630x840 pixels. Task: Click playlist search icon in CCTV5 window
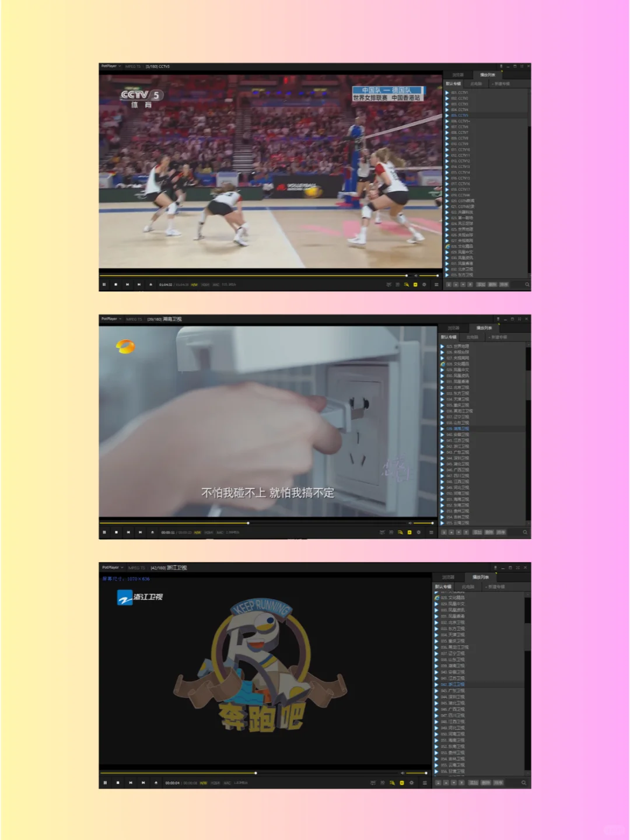(527, 285)
